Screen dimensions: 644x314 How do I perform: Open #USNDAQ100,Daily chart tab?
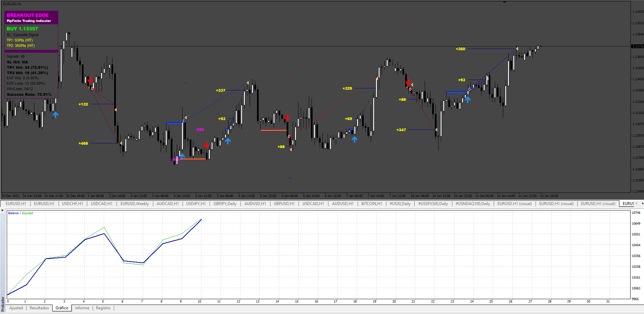click(473, 204)
